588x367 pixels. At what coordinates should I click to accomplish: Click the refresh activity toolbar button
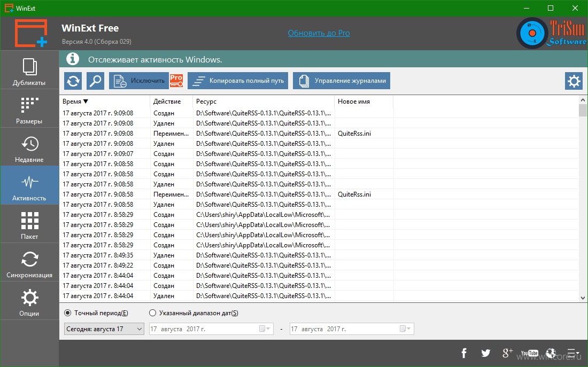[x=73, y=81]
